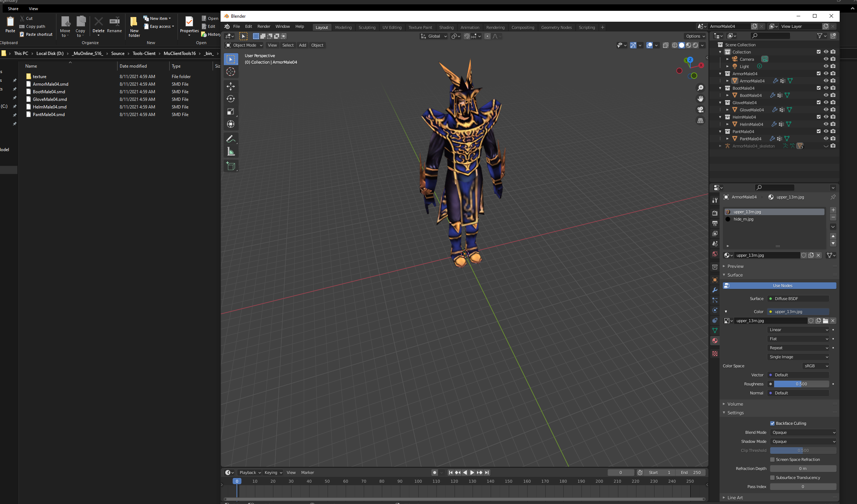857x504 pixels.
Task: Enable Screen Space Refraction checkbox
Action: tap(772, 460)
